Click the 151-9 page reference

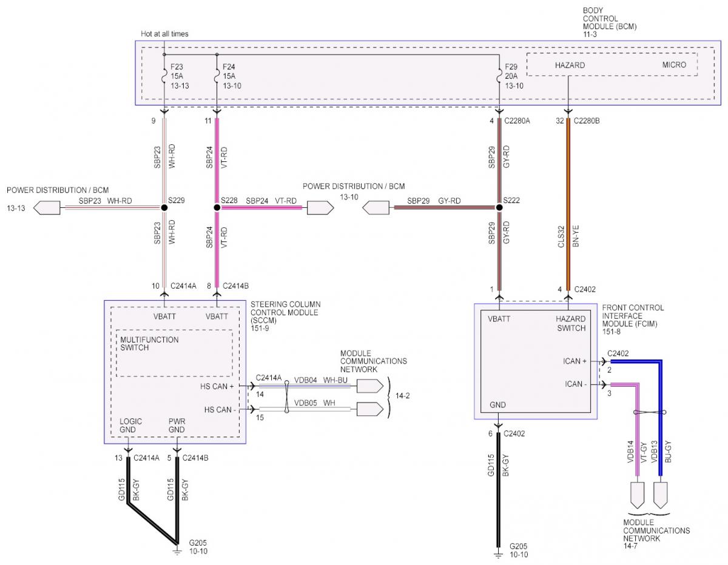(x=261, y=329)
